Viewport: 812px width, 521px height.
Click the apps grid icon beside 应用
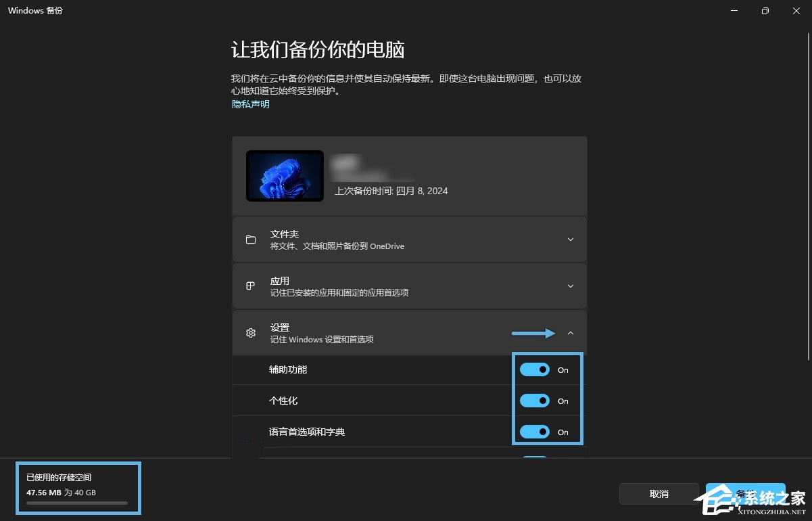(x=251, y=286)
